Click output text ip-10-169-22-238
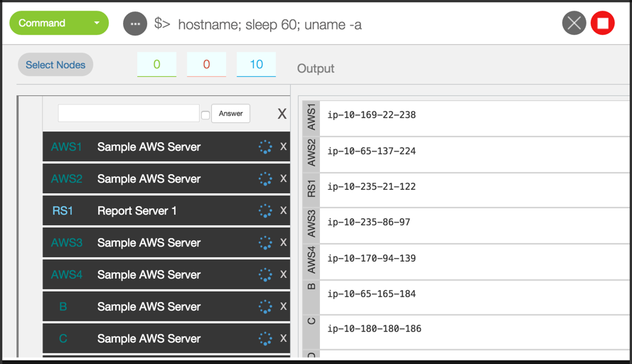632x364 pixels. point(371,115)
